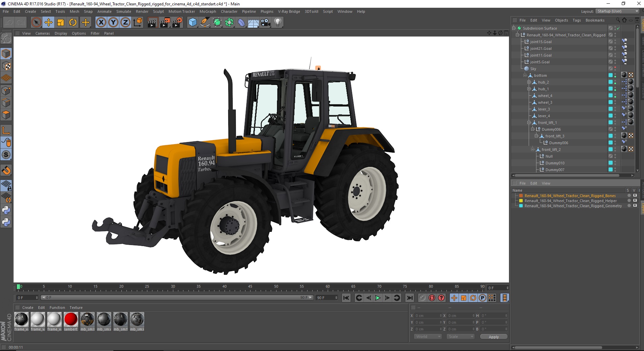
Task: Open the MoGraph menu
Action: pos(208,11)
